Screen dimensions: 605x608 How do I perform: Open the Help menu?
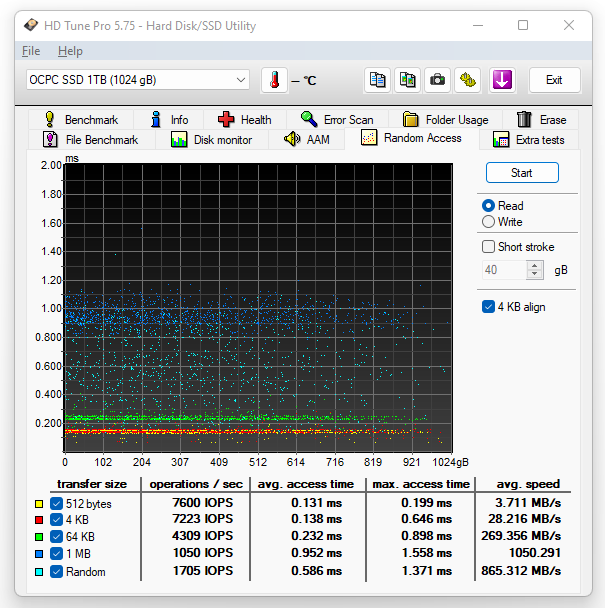click(x=70, y=51)
